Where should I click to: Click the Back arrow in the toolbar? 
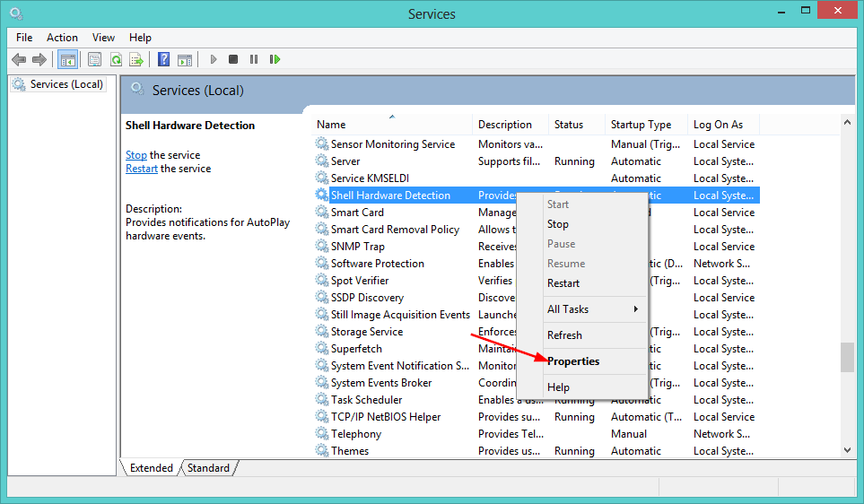(x=19, y=60)
